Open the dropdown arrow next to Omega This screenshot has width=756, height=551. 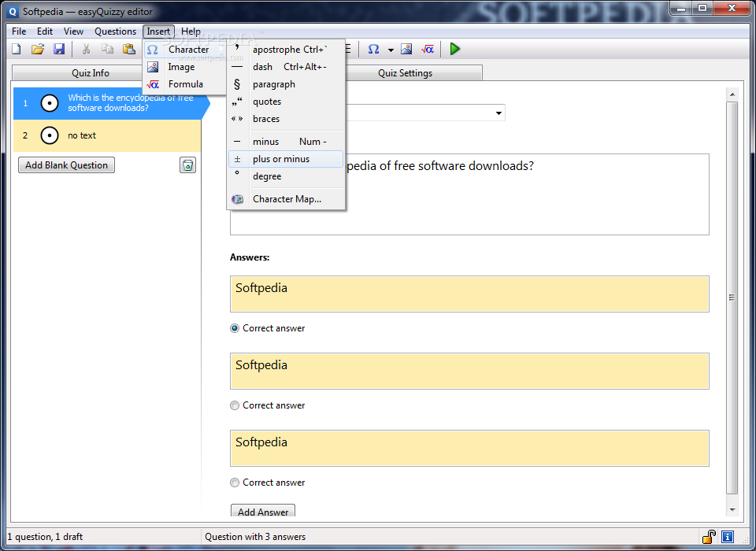pos(391,50)
